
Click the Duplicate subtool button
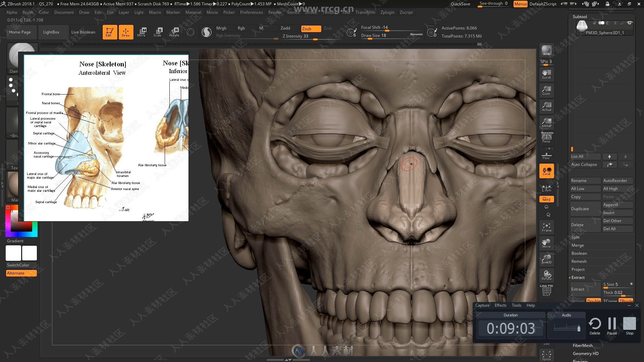coord(585,209)
